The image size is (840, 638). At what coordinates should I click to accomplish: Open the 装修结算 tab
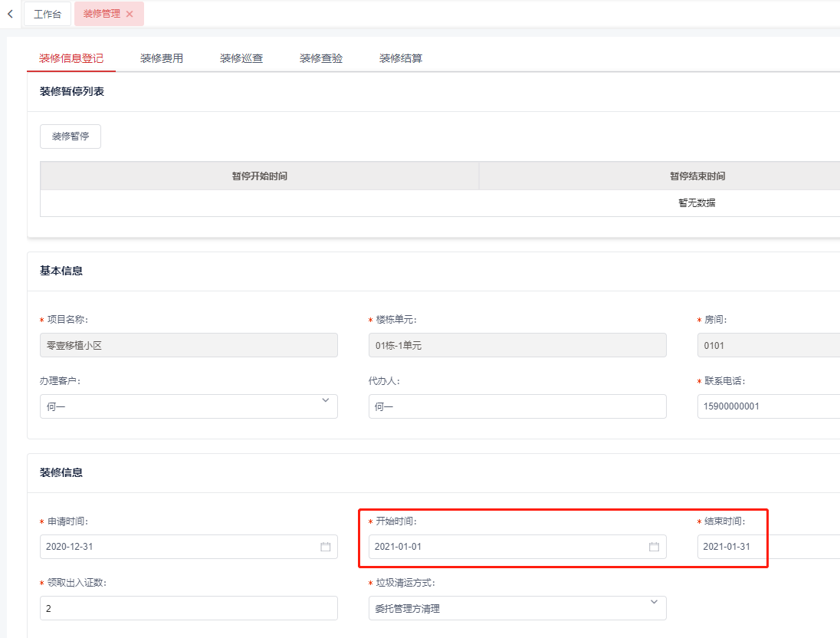(401, 58)
